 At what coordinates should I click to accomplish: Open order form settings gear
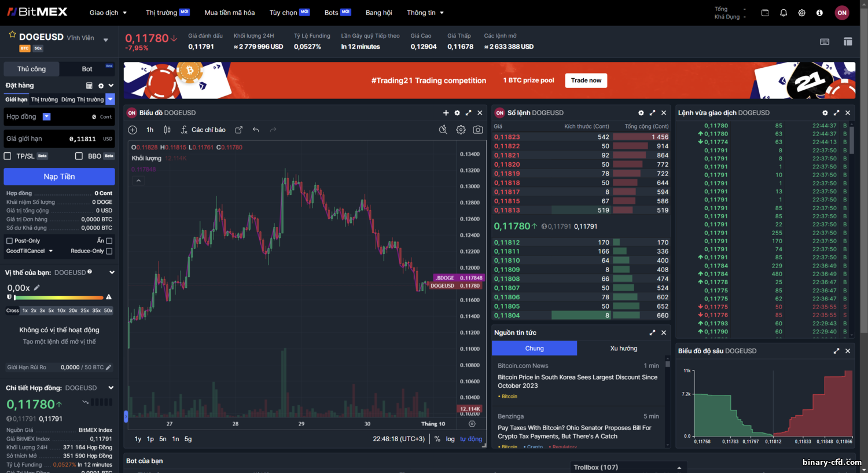coord(101,86)
